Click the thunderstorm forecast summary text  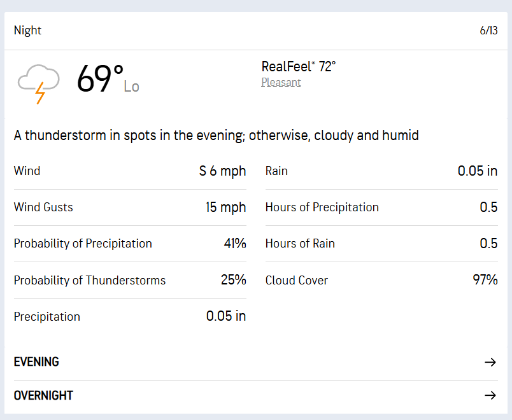pyautogui.click(x=216, y=136)
